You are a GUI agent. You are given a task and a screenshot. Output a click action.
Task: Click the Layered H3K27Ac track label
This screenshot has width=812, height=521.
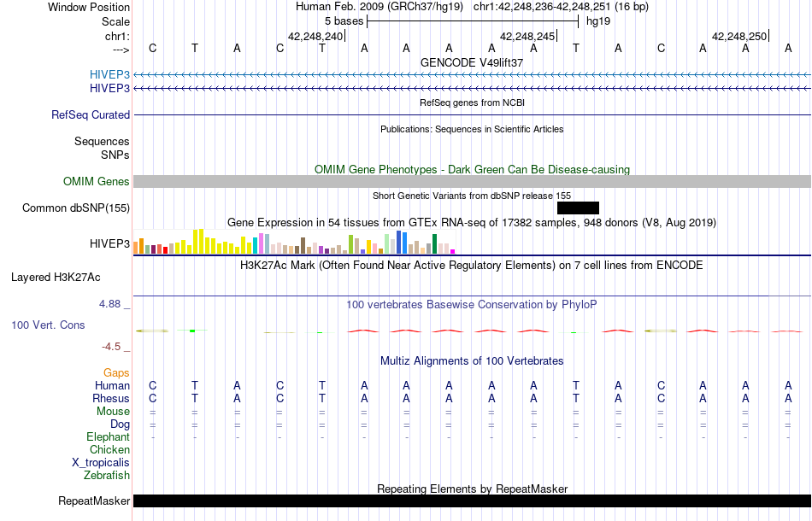(x=56, y=278)
